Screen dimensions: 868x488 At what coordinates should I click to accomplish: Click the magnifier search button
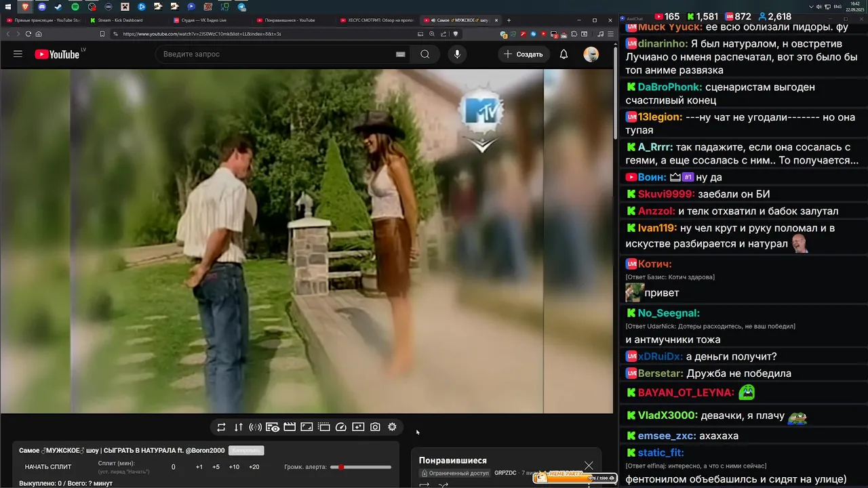tap(425, 54)
